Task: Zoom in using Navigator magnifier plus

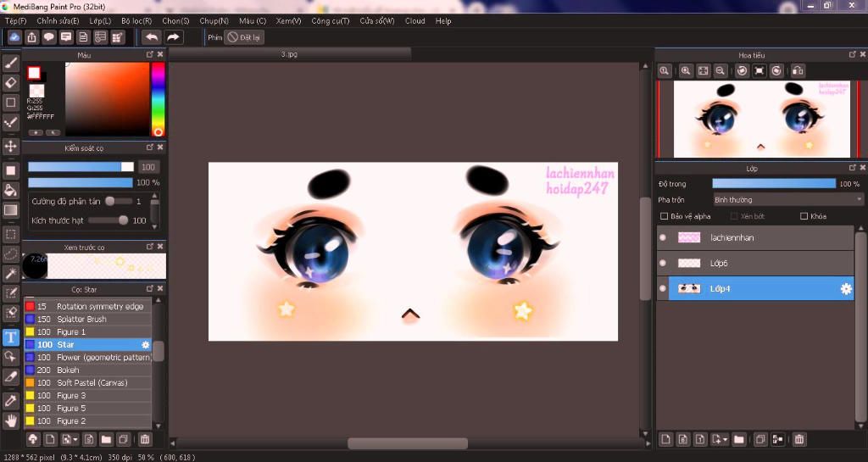Action: pyautogui.click(x=686, y=71)
